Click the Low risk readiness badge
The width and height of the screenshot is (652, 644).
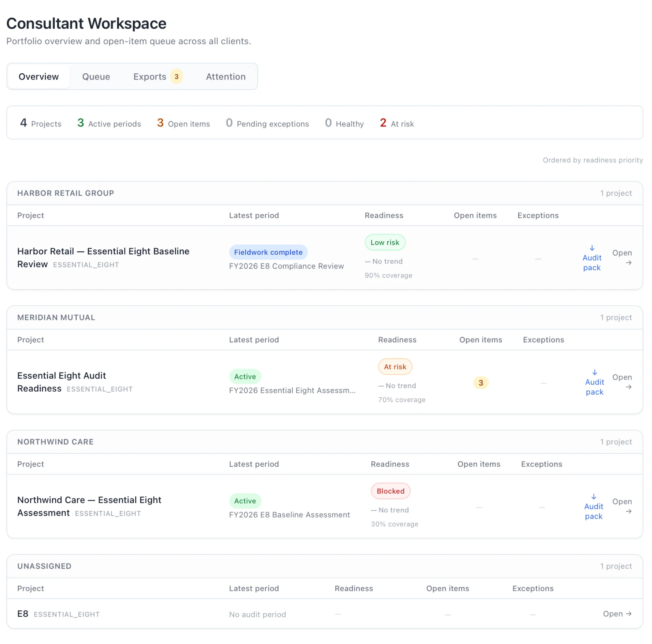click(385, 242)
